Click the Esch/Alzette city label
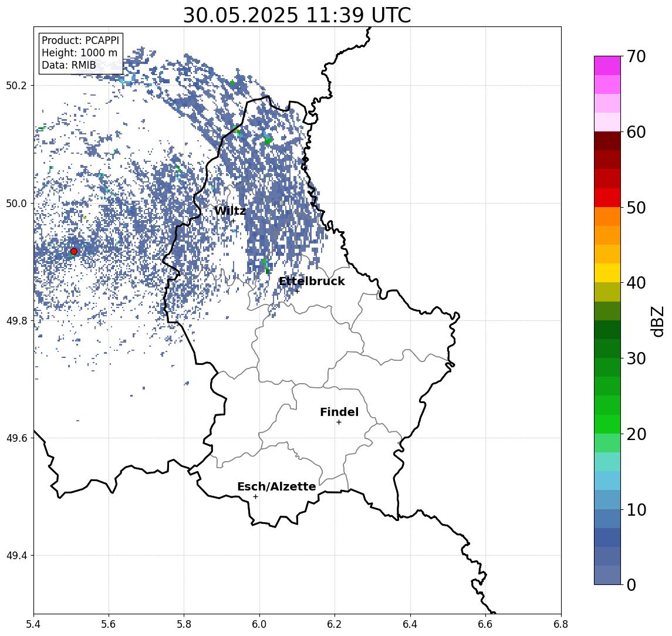672x636 pixels. [x=276, y=486]
